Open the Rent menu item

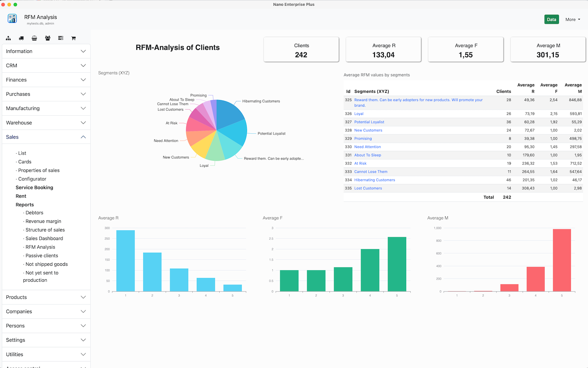click(21, 196)
